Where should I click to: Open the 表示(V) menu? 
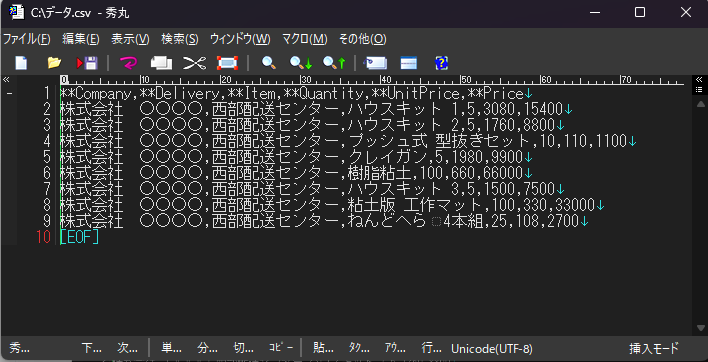pos(130,39)
